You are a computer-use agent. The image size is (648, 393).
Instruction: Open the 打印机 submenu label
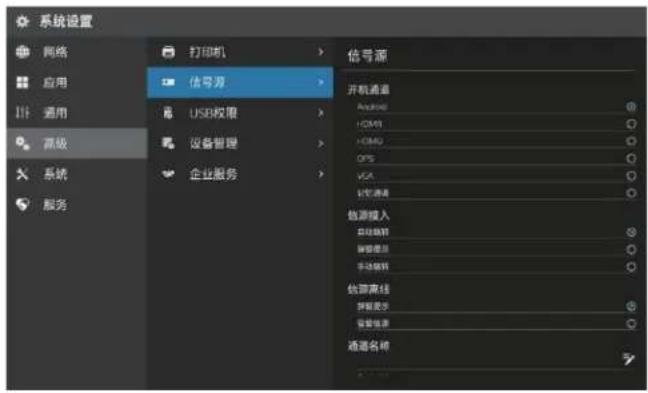(207, 52)
